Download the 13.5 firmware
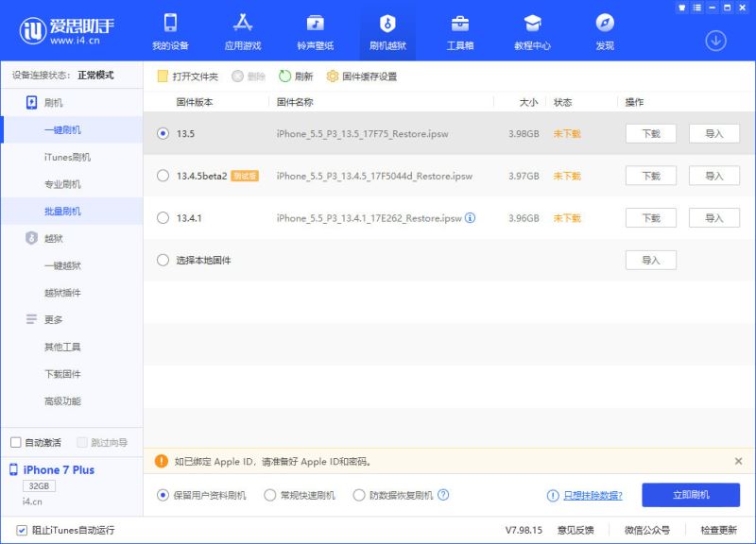 [x=651, y=133]
